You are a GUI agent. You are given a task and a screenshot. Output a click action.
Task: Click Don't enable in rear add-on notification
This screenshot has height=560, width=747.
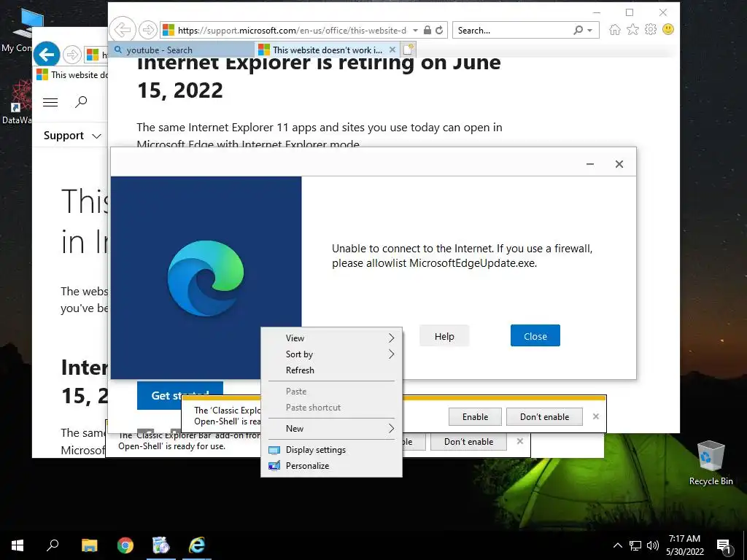click(x=469, y=441)
